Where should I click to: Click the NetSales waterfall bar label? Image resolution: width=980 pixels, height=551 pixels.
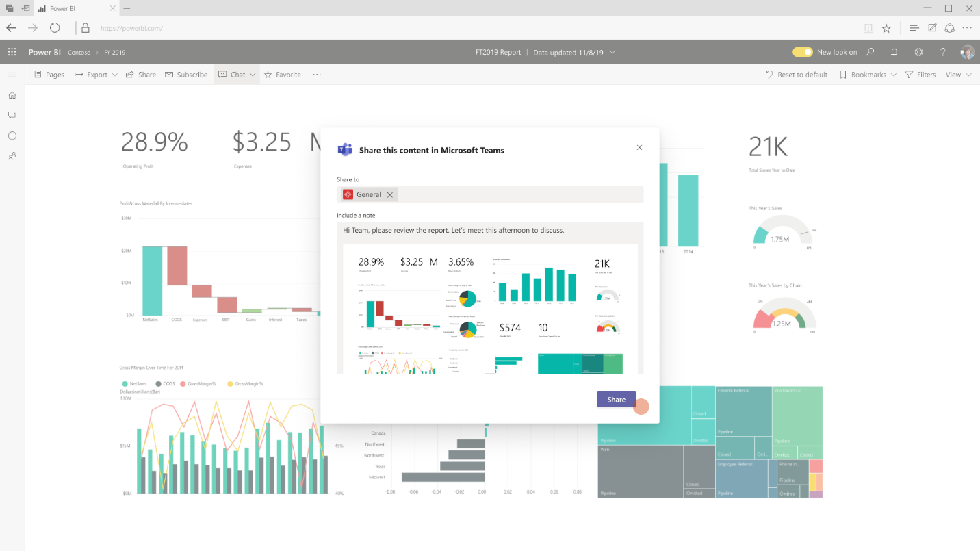[150, 320]
